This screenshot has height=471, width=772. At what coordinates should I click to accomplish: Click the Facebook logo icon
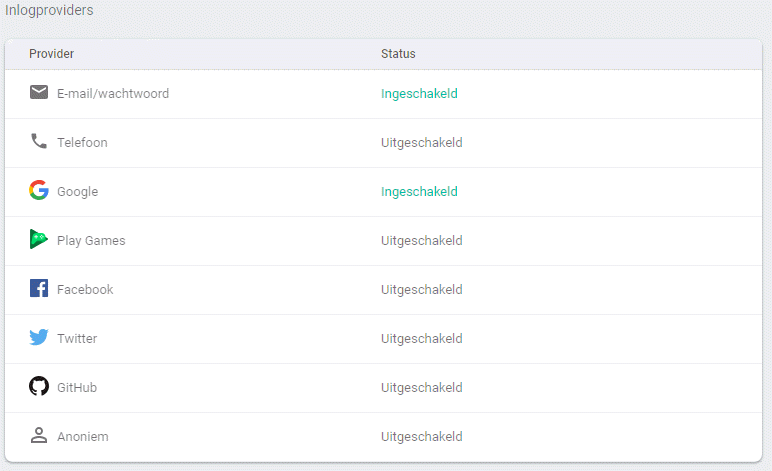point(39,289)
